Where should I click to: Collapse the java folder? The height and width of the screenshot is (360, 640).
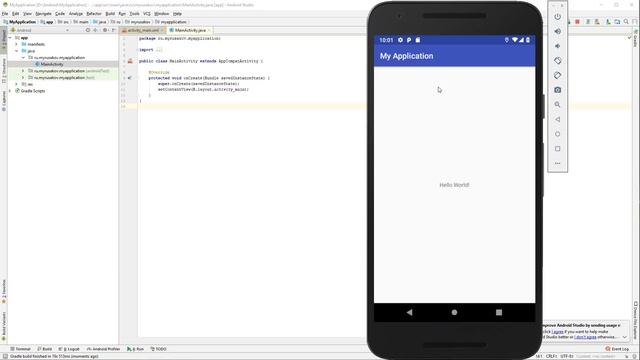17,51
